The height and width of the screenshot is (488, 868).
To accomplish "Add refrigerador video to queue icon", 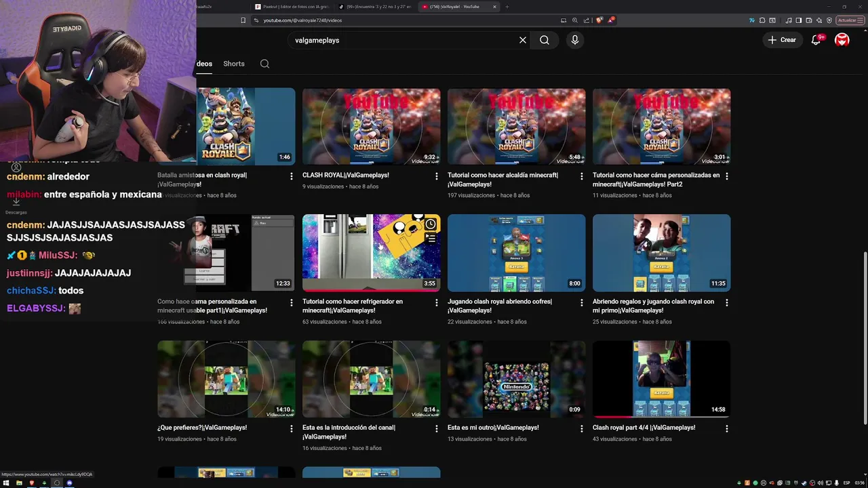I will coord(431,238).
